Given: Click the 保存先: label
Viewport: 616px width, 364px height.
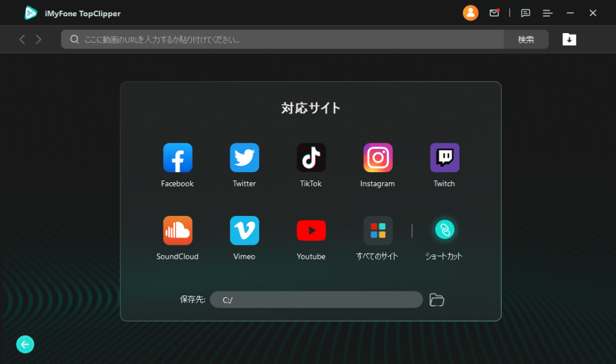Looking at the screenshot, I should pos(192,300).
